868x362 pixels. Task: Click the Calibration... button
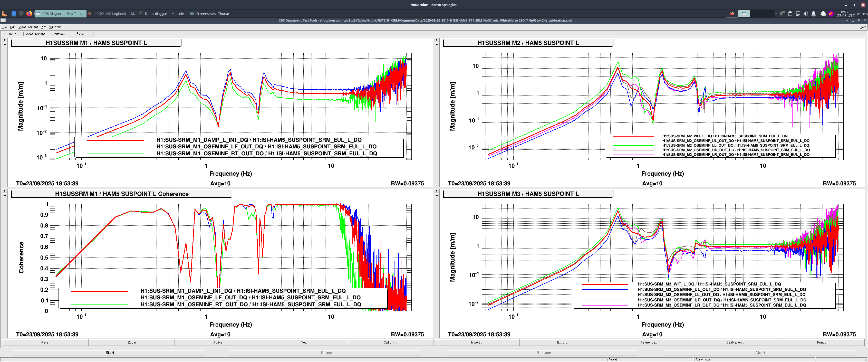pos(735,342)
